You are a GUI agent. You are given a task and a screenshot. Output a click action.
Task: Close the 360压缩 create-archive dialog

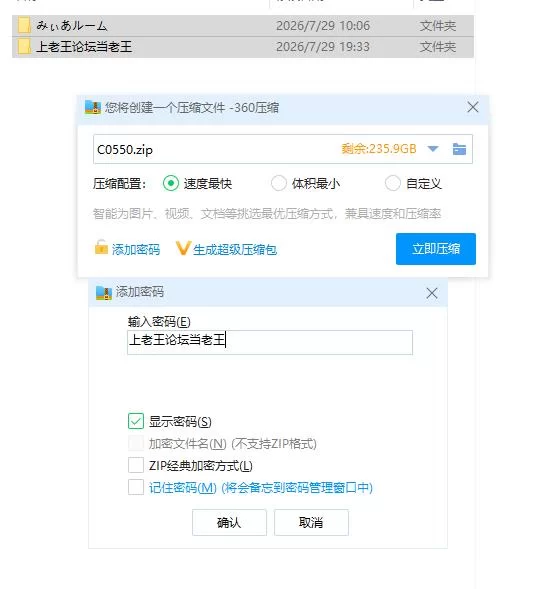tap(473, 107)
